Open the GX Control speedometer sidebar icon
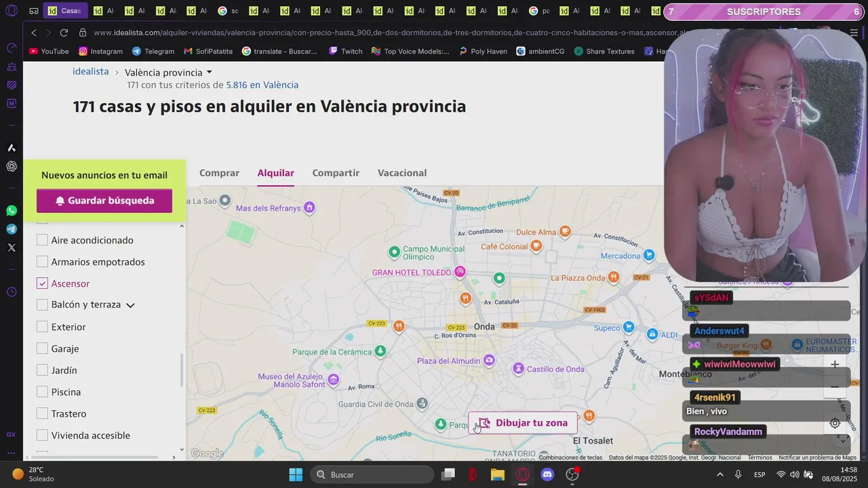This screenshot has height=488, width=868. click(x=12, y=47)
